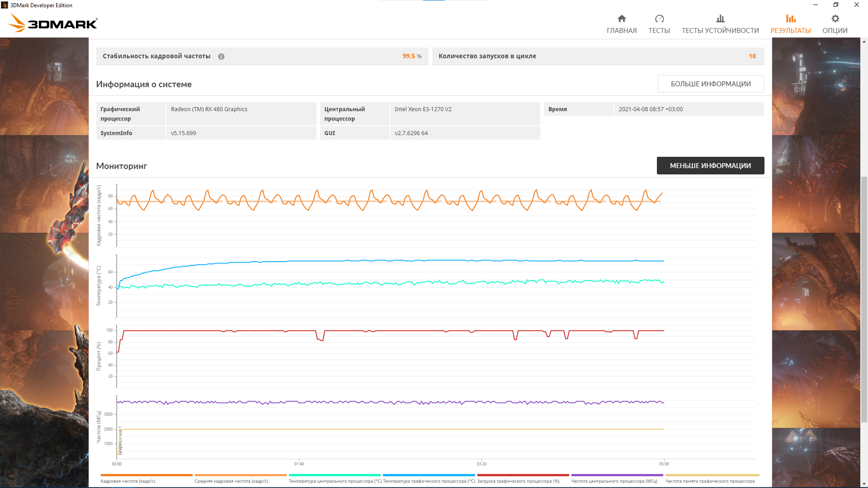Open the ГЛАВНАЯ home icon
Screen dimensions: 868x488
click(622, 19)
